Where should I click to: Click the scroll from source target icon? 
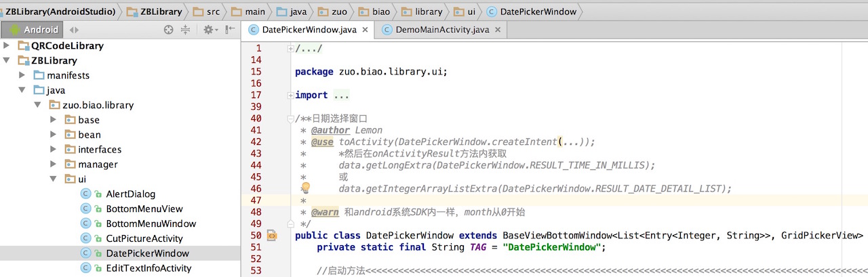point(169,30)
